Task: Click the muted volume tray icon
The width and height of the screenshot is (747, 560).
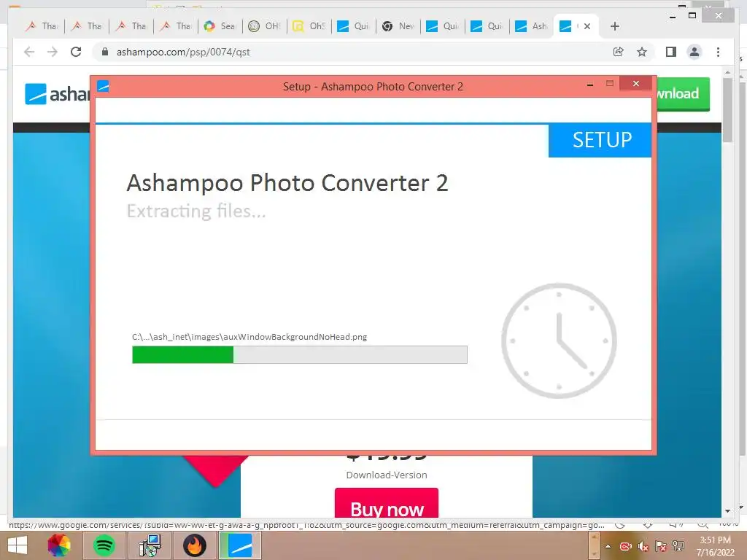Action: [x=643, y=547]
